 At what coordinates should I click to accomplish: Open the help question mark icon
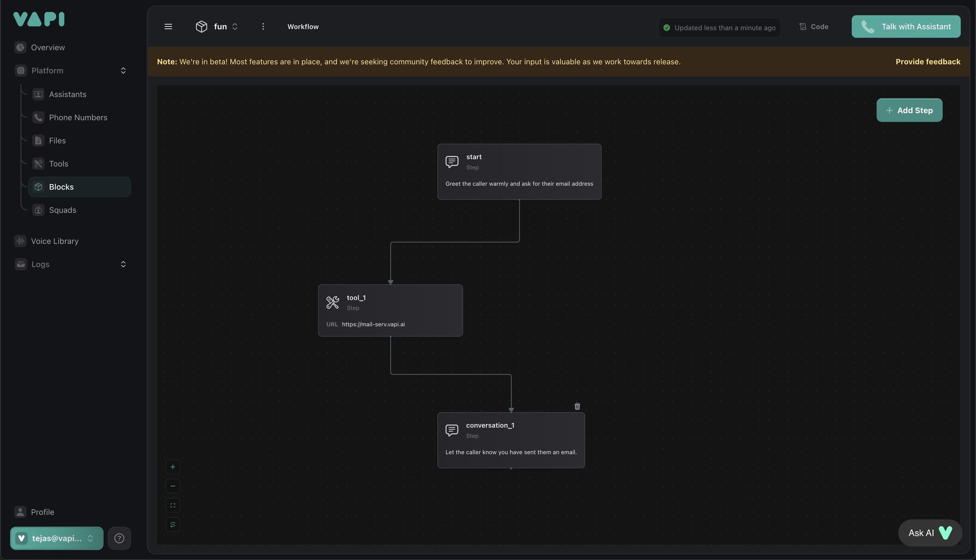(x=119, y=539)
